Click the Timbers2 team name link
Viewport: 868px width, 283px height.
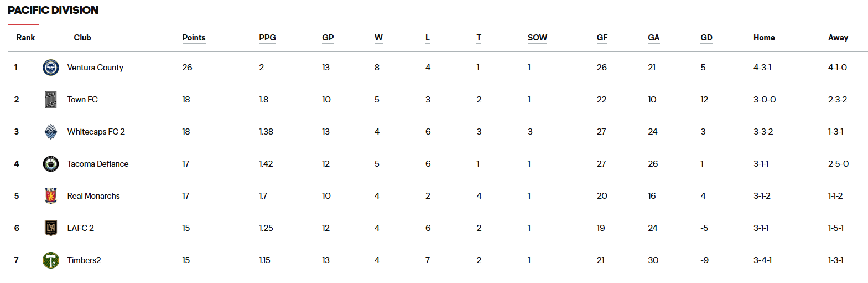pyautogui.click(x=84, y=260)
